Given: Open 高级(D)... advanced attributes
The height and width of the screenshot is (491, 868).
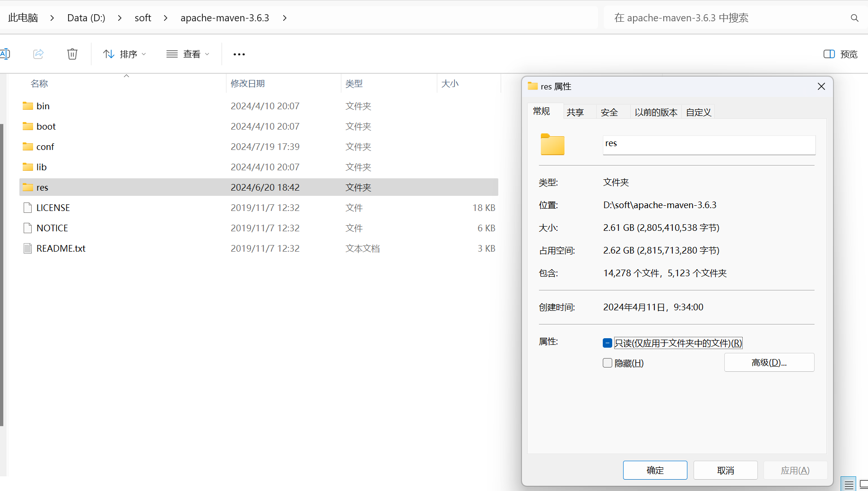Looking at the screenshot, I should (x=769, y=362).
